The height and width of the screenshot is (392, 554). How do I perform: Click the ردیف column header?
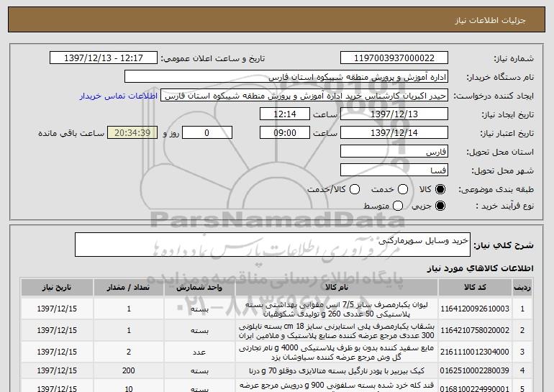coord(522,288)
